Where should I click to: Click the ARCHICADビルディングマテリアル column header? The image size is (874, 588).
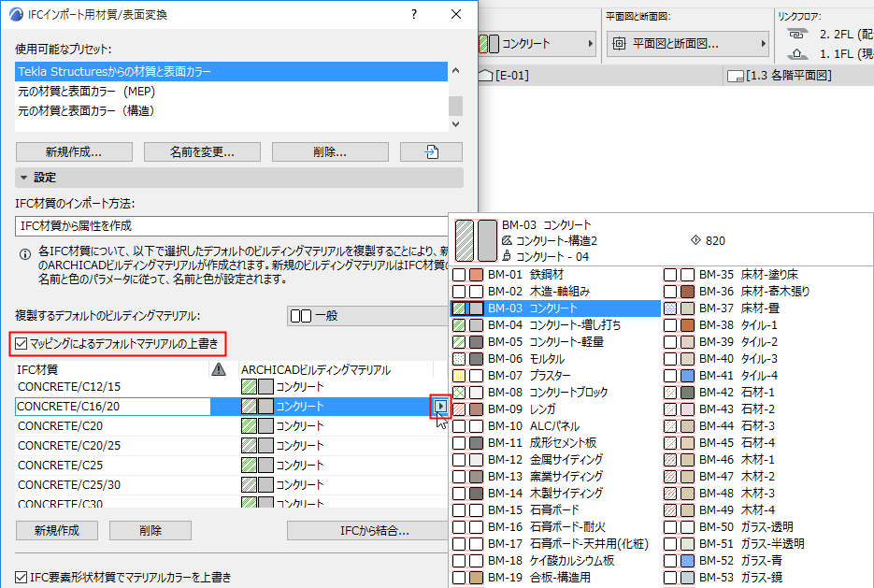pyautogui.click(x=336, y=369)
